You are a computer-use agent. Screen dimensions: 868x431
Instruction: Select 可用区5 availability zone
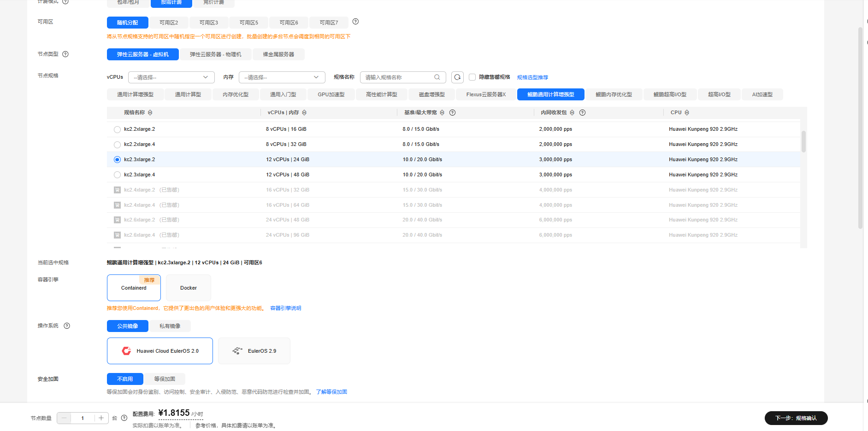[x=249, y=23]
